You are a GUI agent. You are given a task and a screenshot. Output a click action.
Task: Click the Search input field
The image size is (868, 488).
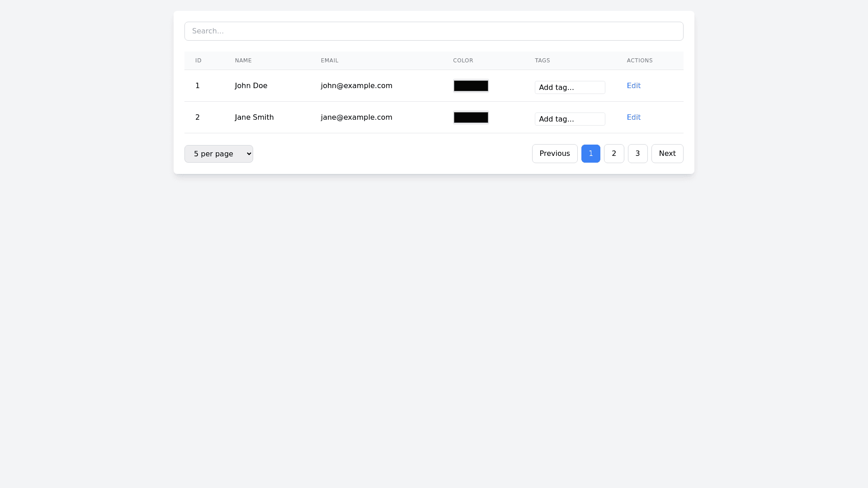click(434, 31)
